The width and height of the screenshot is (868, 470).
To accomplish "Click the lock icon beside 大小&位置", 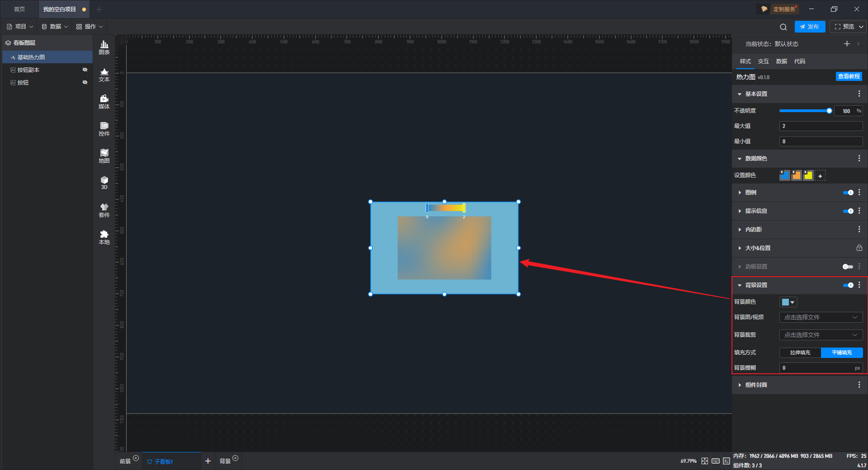I will coord(859,248).
